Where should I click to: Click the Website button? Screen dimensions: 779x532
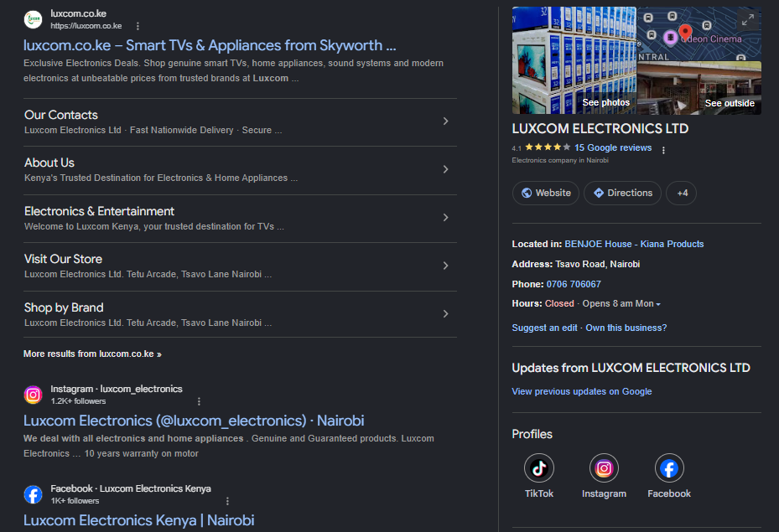[x=546, y=193]
